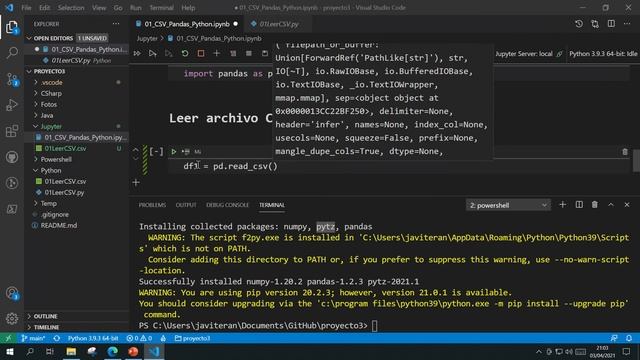The height and width of the screenshot is (360, 640).
Task: Switch to the OUTPUT panel tab
Action: point(186,205)
